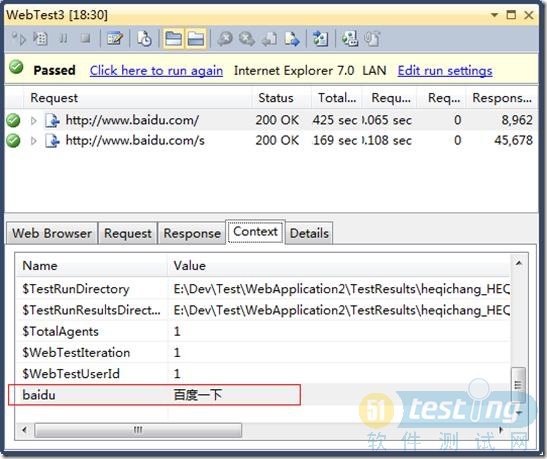Click the Request column header
This screenshot has height=459, width=547.
[137, 98]
